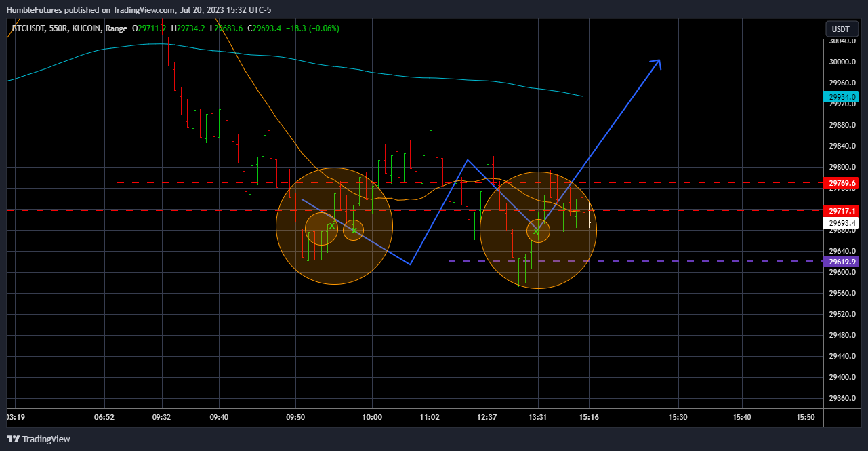This screenshot has height=451, width=868.
Task: Click the 29560.0 price axis value
Action: pos(843,293)
